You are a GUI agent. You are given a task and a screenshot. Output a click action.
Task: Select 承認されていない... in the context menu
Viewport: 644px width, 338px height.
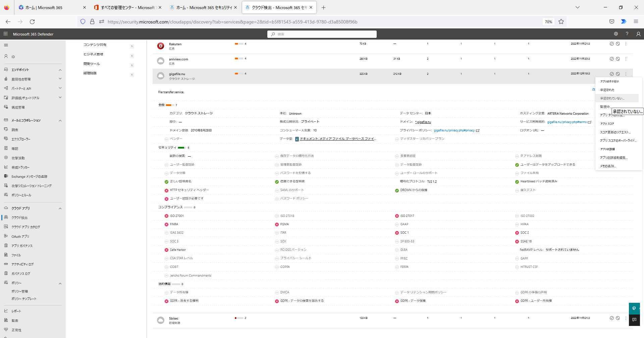[x=617, y=98]
